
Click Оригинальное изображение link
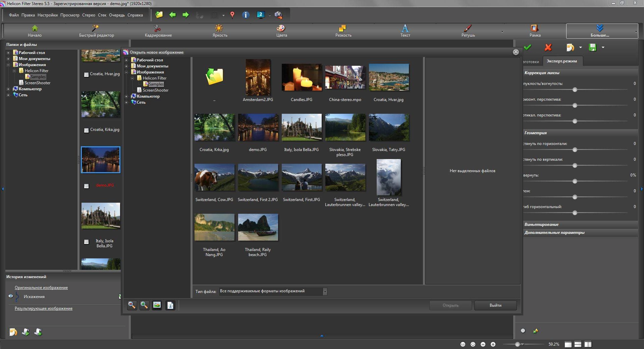pos(41,288)
